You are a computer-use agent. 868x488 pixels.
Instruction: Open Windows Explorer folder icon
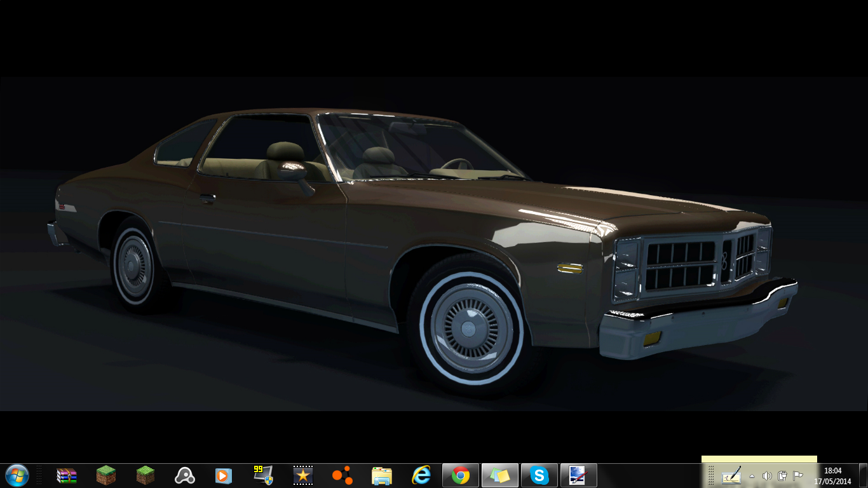[x=382, y=476]
